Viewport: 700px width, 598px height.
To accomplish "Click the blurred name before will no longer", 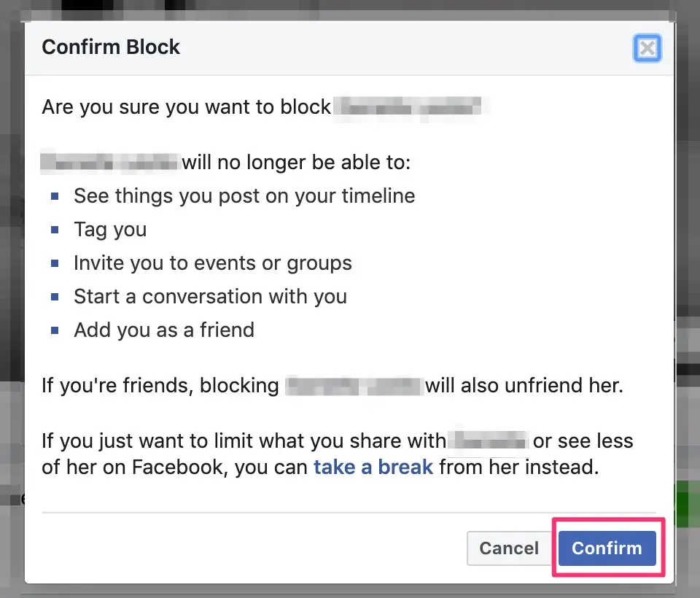I will click(x=109, y=162).
